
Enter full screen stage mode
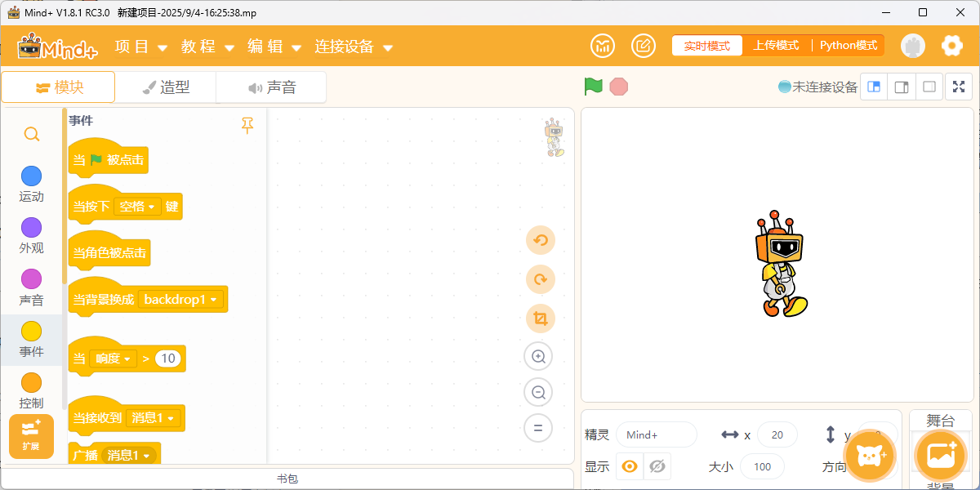click(x=959, y=87)
